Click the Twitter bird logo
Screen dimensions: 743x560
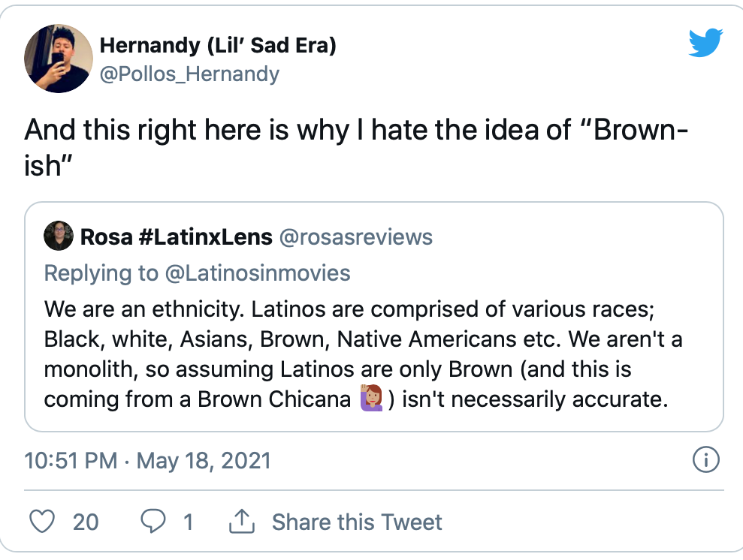[705, 43]
